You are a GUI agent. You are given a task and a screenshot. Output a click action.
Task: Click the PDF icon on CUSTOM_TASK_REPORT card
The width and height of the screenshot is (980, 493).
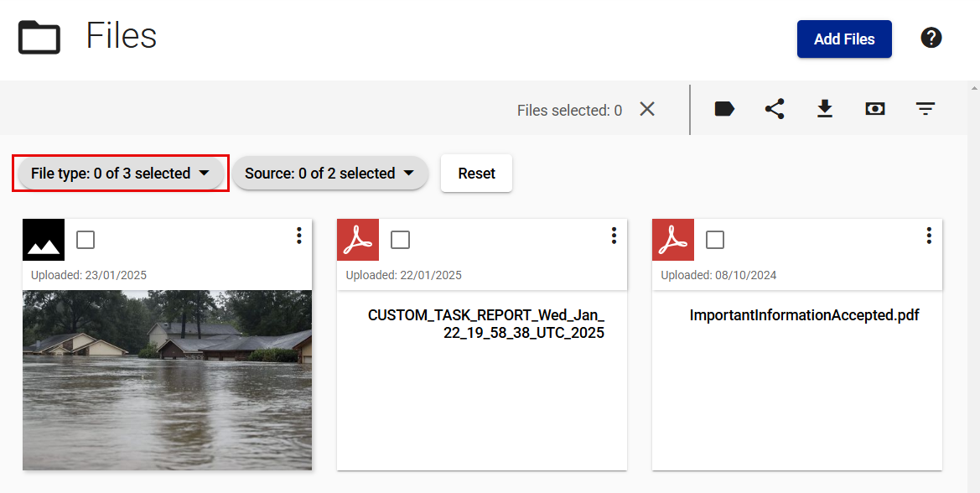click(x=358, y=240)
